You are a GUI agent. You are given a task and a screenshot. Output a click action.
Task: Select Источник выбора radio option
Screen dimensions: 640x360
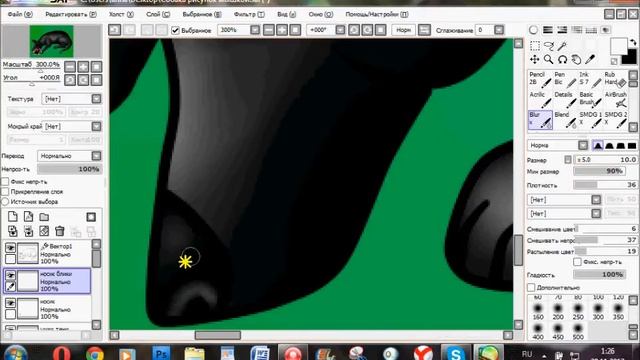(x=5, y=202)
